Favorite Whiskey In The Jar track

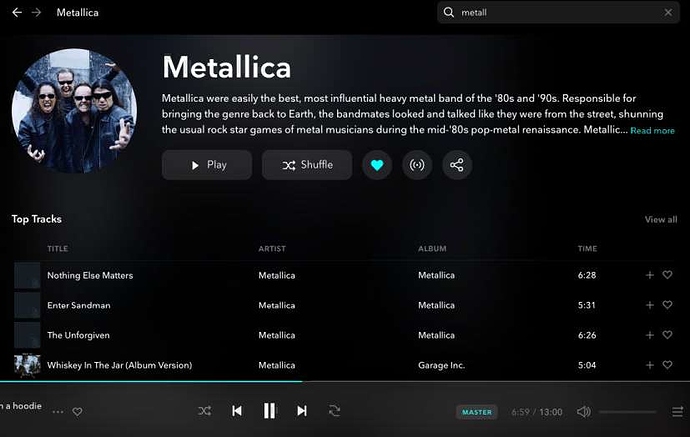667,365
